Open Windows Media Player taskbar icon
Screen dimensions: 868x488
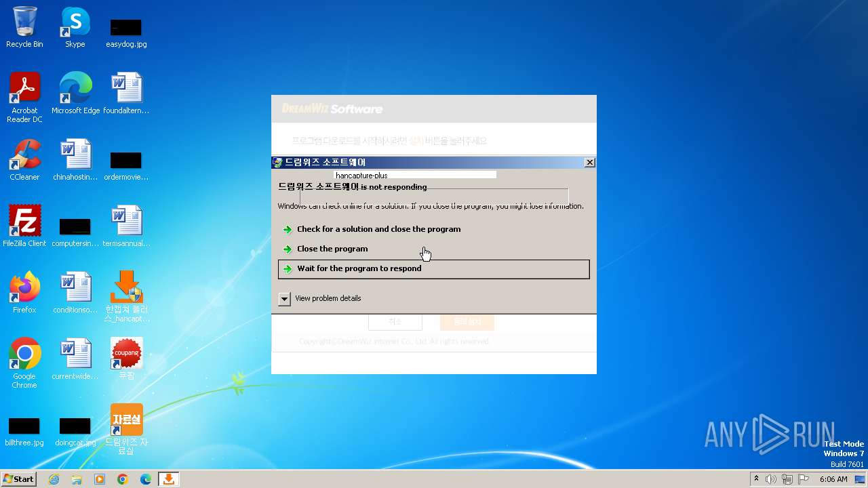100,479
